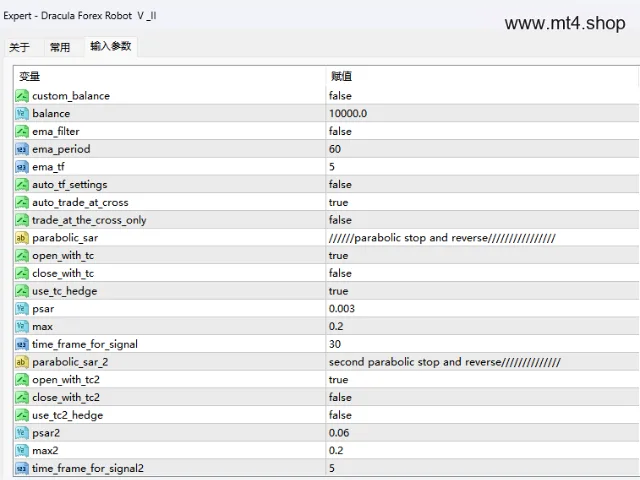The image size is (640, 480).
Task: Select the false value of ema_filter
Action: (340, 131)
